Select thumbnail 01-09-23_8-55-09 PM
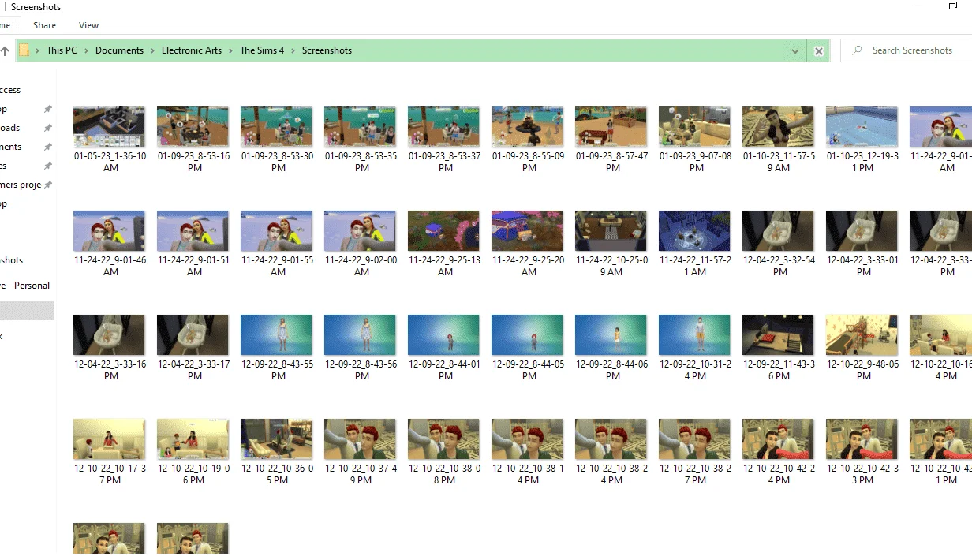Viewport: 972px width, 560px height. pyautogui.click(x=527, y=127)
